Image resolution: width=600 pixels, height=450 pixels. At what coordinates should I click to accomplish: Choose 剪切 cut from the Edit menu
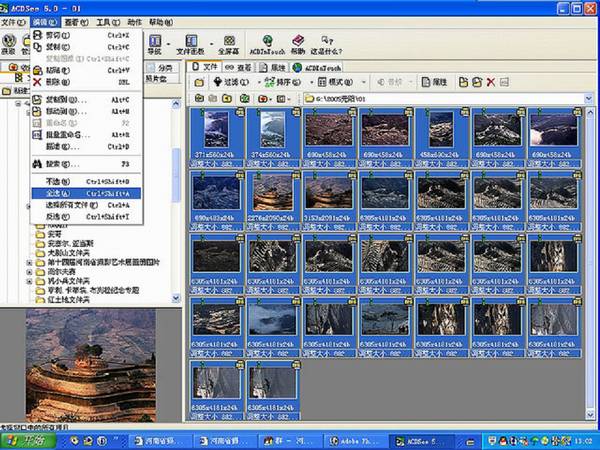[x=86, y=35]
